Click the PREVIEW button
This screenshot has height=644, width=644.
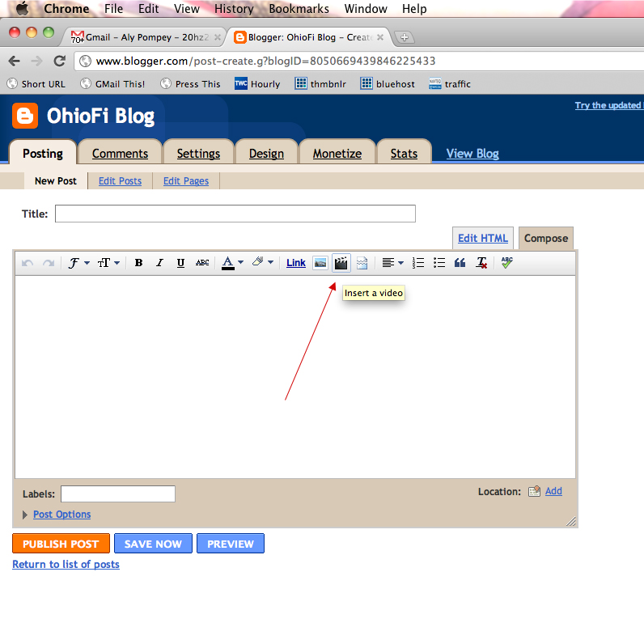(x=231, y=544)
